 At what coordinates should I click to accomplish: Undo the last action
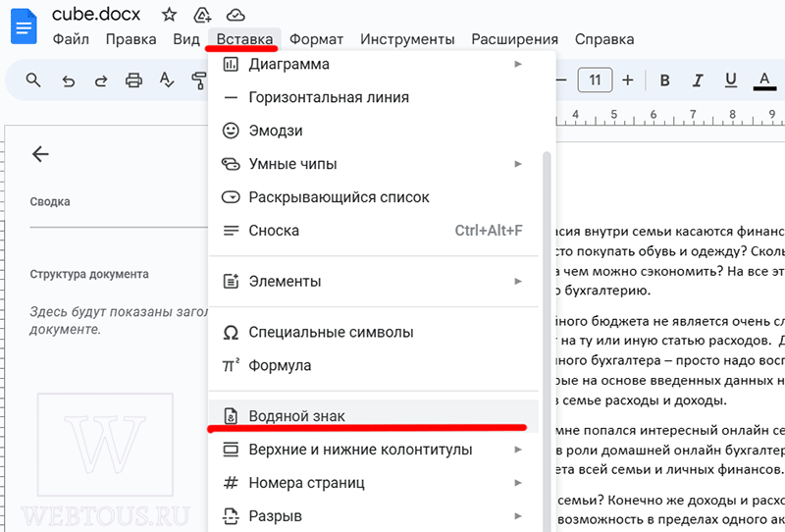click(68, 80)
